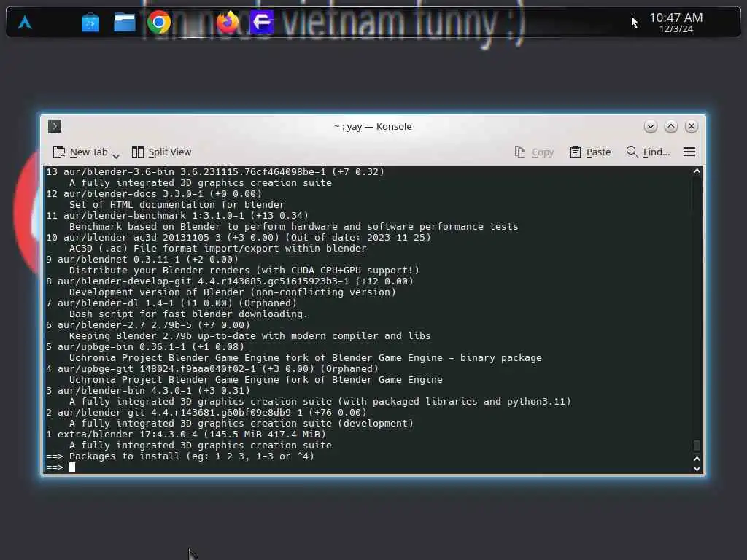Click the date 12/3/24 in the panel
This screenshot has height=560, width=747.
pyautogui.click(x=676, y=29)
